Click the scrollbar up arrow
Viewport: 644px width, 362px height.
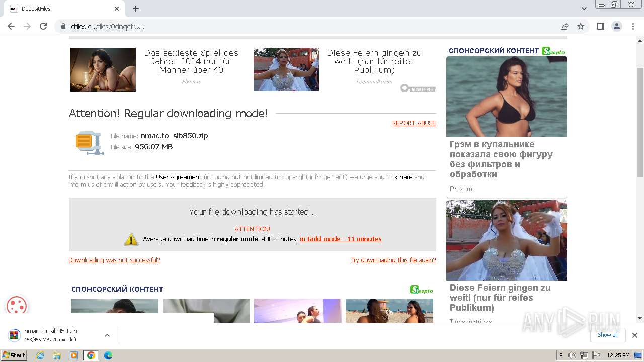pyautogui.click(x=640, y=40)
